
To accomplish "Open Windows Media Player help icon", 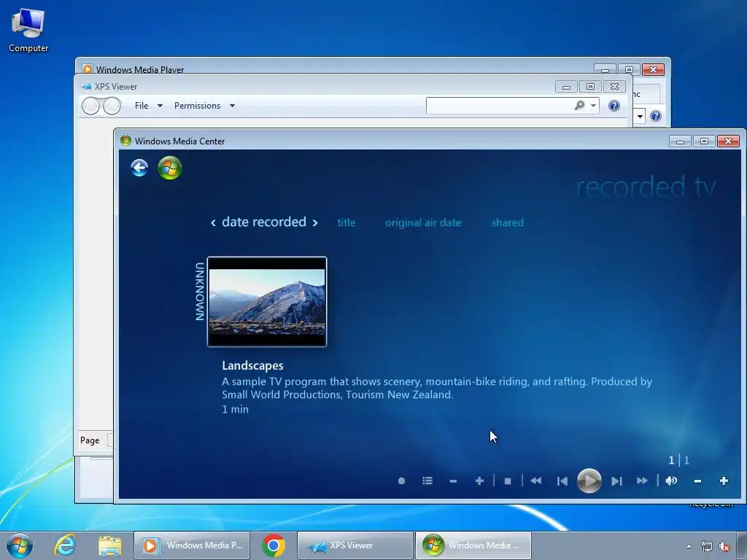I will click(x=656, y=116).
